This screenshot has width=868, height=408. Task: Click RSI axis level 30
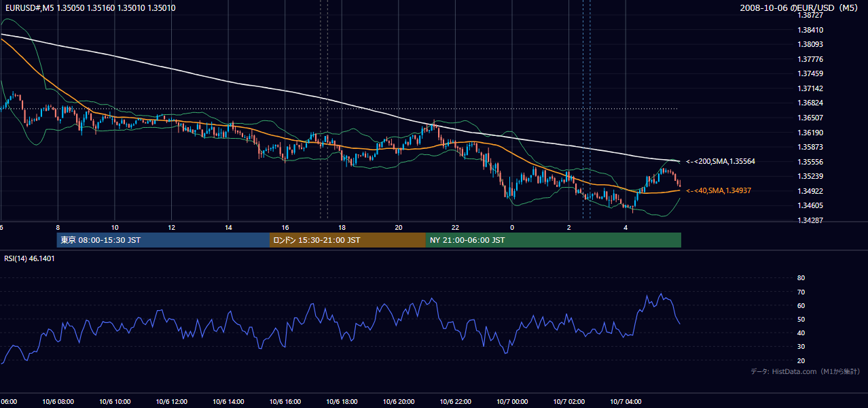coord(801,347)
